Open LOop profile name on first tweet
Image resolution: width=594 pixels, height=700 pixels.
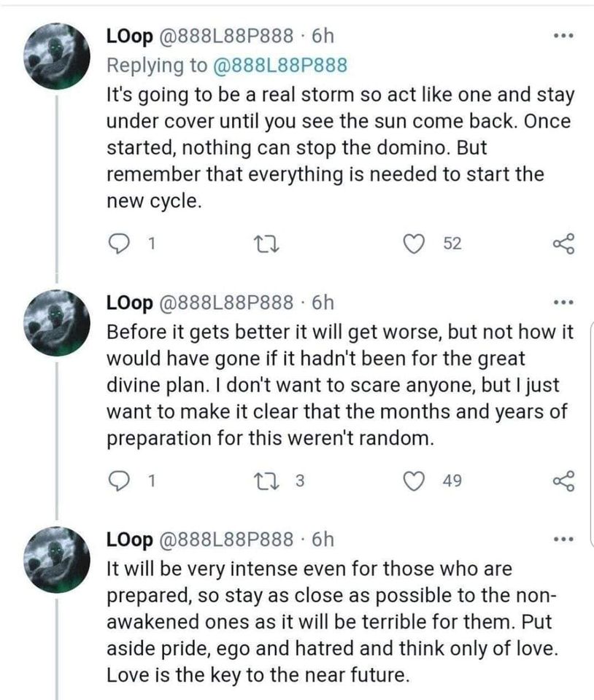[129, 35]
